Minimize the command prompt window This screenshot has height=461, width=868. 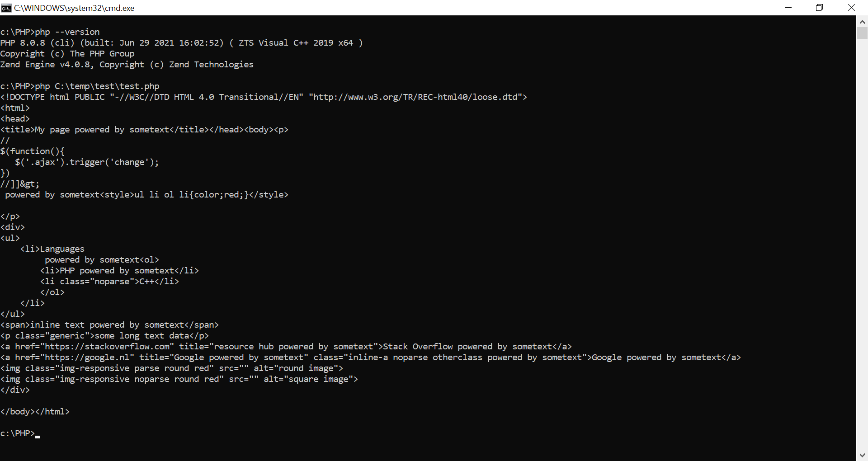788,8
